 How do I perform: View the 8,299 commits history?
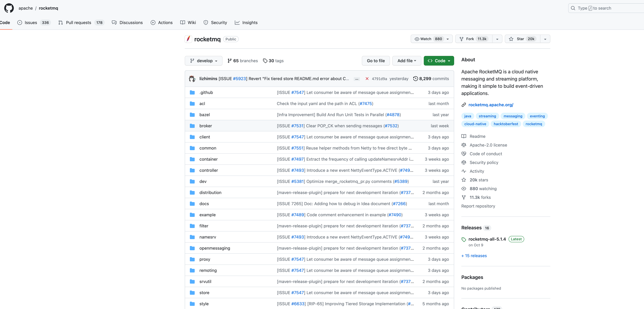click(431, 78)
